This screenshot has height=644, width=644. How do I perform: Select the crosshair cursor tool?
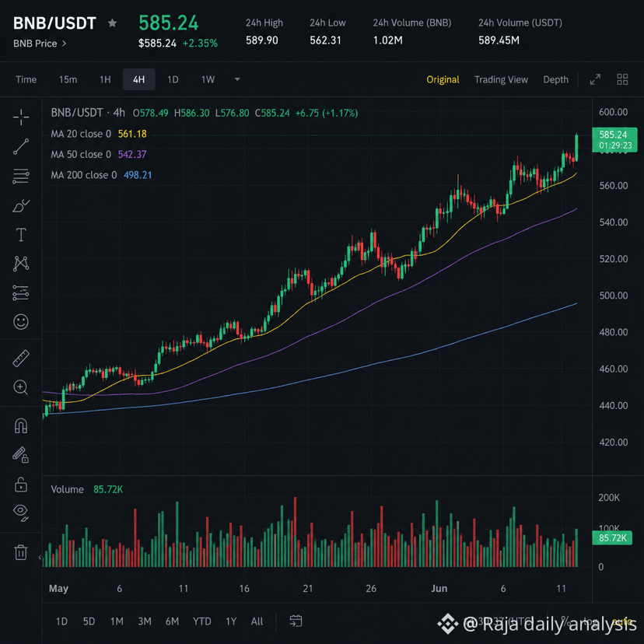click(21, 117)
